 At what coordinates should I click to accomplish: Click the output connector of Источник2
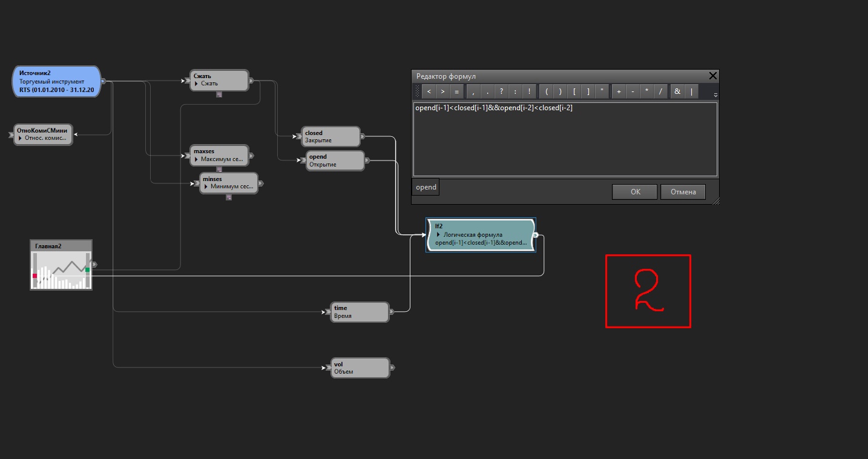click(x=103, y=81)
